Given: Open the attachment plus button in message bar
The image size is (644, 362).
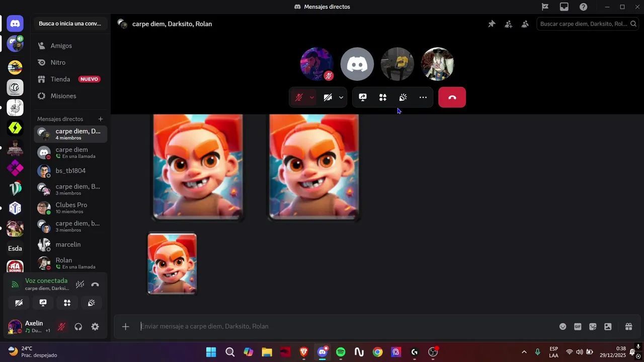Looking at the screenshot, I should tap(126, 327).
